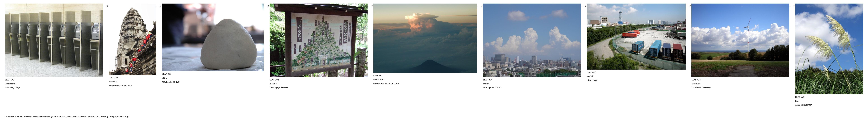Viewport: 868px width, 120px height.
Task: Click the arrow right of the payphones photo
Action: 106,6
